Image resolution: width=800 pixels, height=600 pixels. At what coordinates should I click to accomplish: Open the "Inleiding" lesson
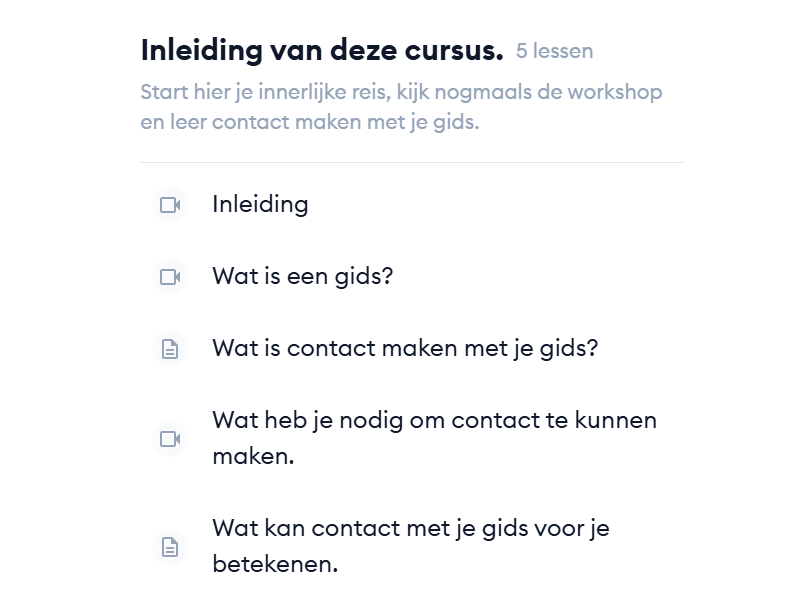(260, 205)
